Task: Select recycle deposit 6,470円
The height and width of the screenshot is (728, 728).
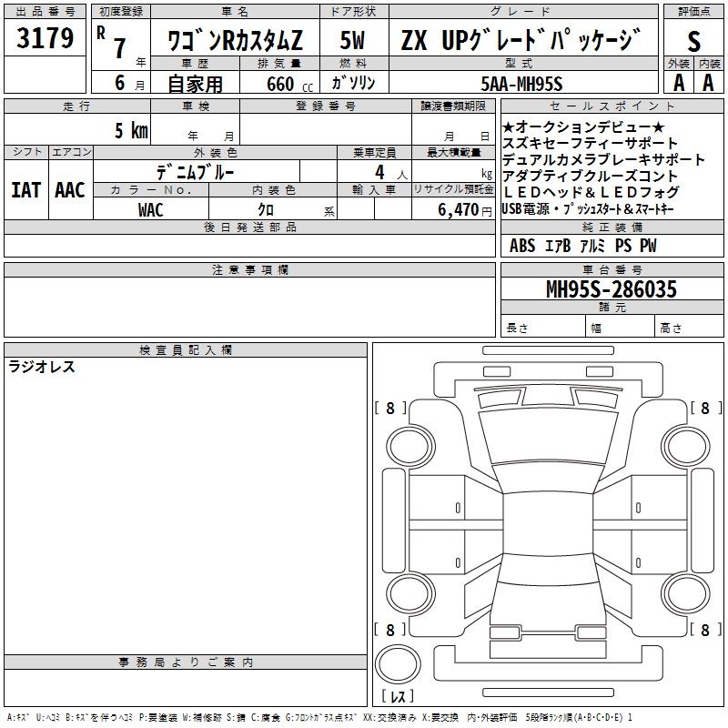Action: pyautogui.click(x=465, y=210)
